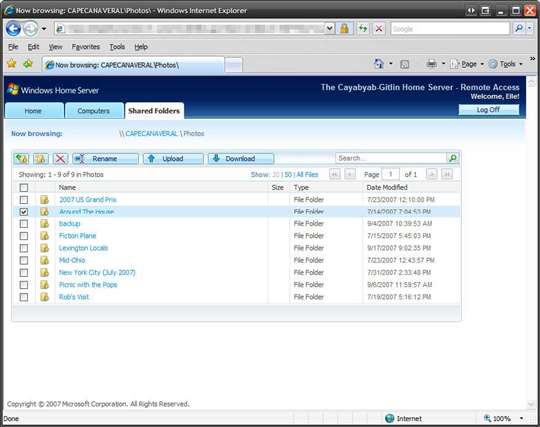Click the Log Off button

pos(488,110)
